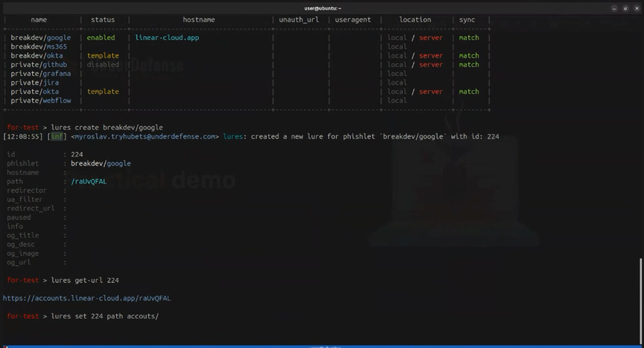Click the myroslav.tryhubets@underdefense.com email address
The height and width of the screenshot is (348, 644).
click(x=146, y=137)
